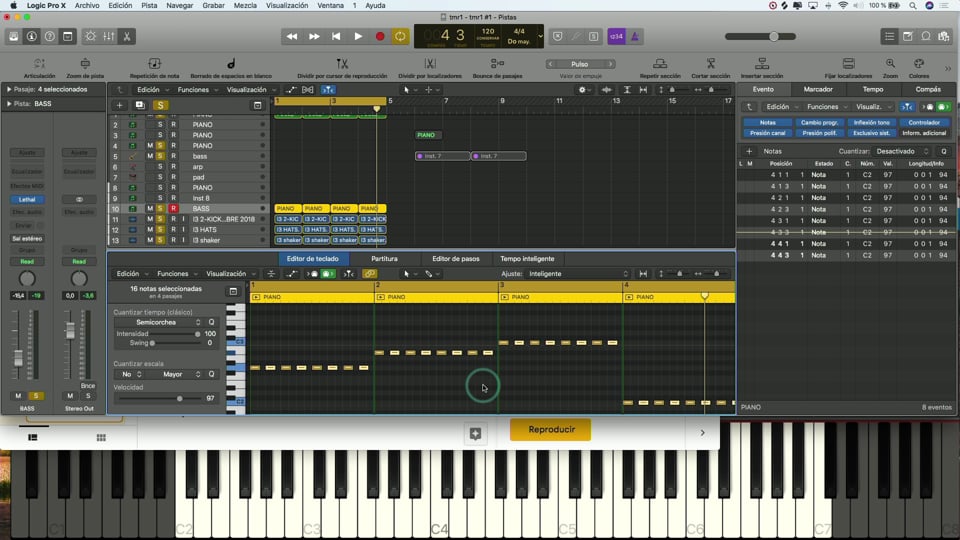Fast forward the project
This screenshot has height=540, width=960.
[x=314, y=36]
